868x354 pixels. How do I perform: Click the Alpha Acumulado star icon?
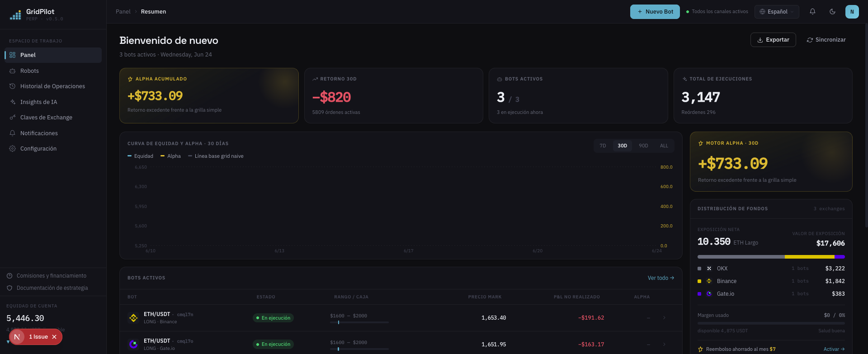(130, 79)
